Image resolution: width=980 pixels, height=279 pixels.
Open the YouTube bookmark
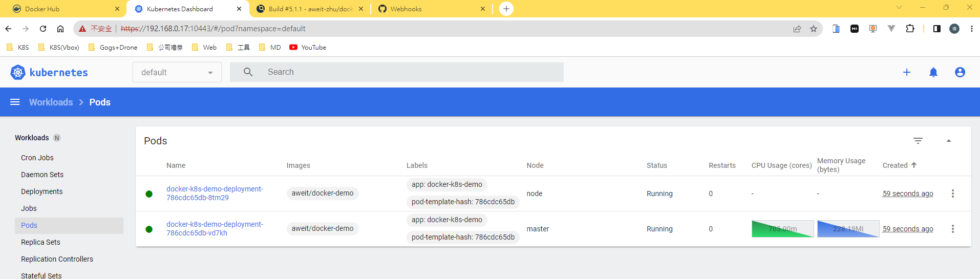pos(308,47)
